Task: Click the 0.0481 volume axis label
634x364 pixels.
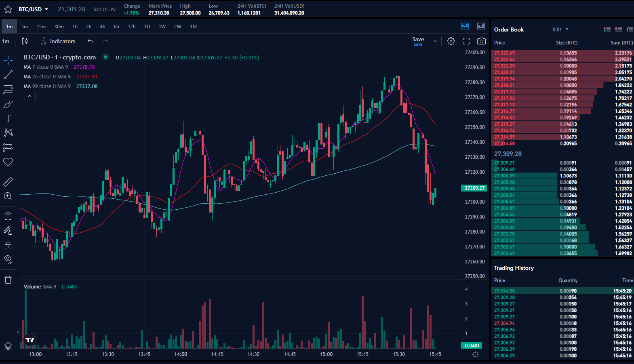Action: click(472, 346)
